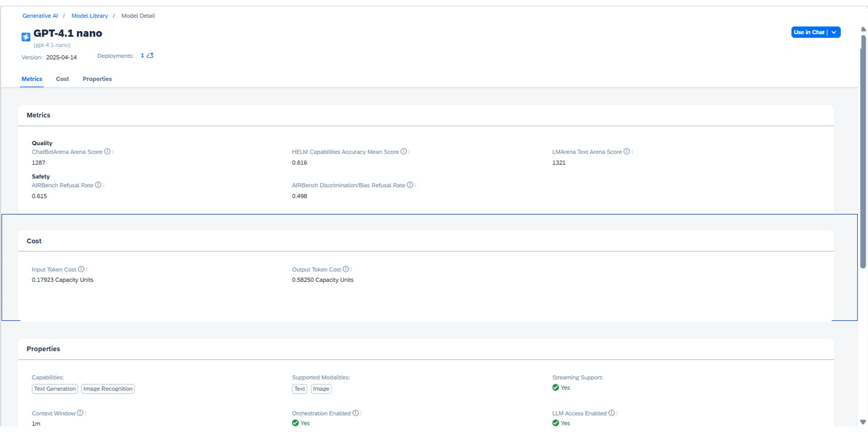This screenshot has height=432, width=868.
Task: Click the scrollbar down arrow
Action: click(863, 422)
